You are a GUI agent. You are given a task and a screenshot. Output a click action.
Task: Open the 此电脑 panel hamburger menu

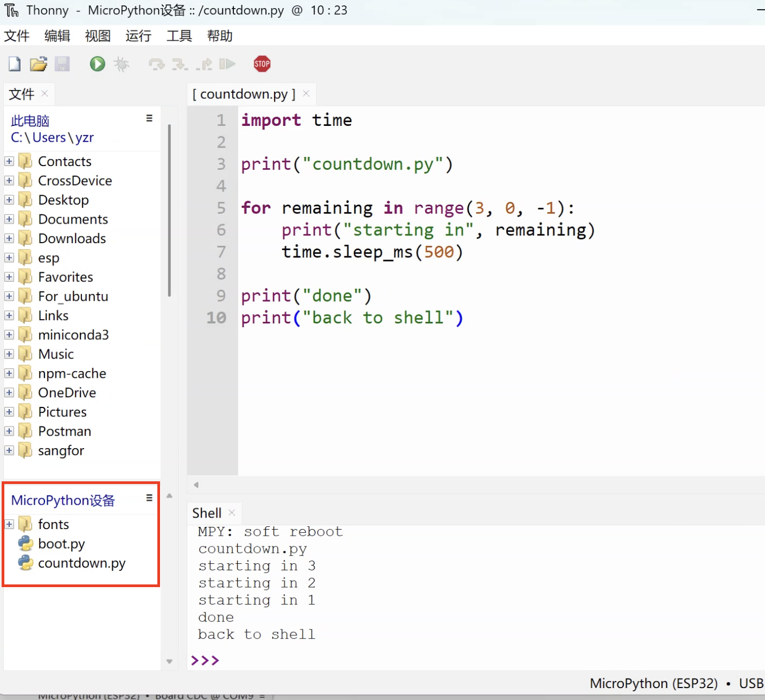click(x=149, y=118)
